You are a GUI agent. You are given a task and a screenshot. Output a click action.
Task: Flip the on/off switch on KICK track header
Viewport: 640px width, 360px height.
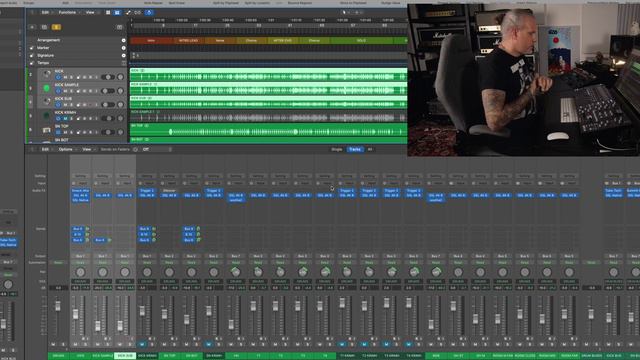[x=107, y=77]
